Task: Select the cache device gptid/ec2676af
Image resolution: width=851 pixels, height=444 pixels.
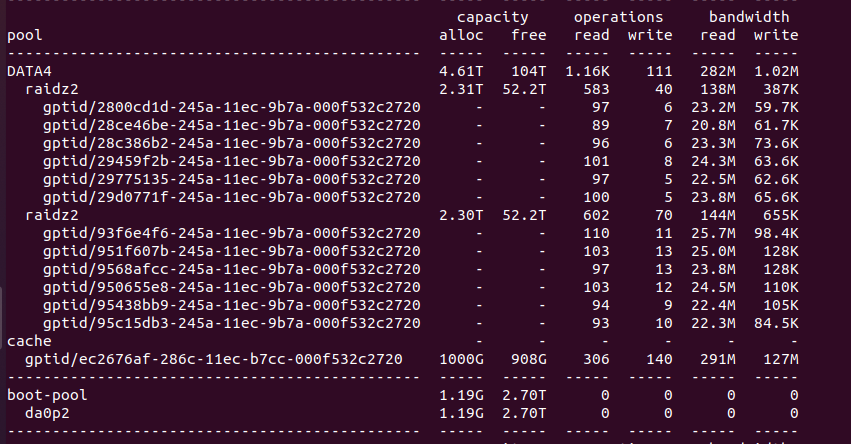Action: pyautogui.click(x=214, y=359)
